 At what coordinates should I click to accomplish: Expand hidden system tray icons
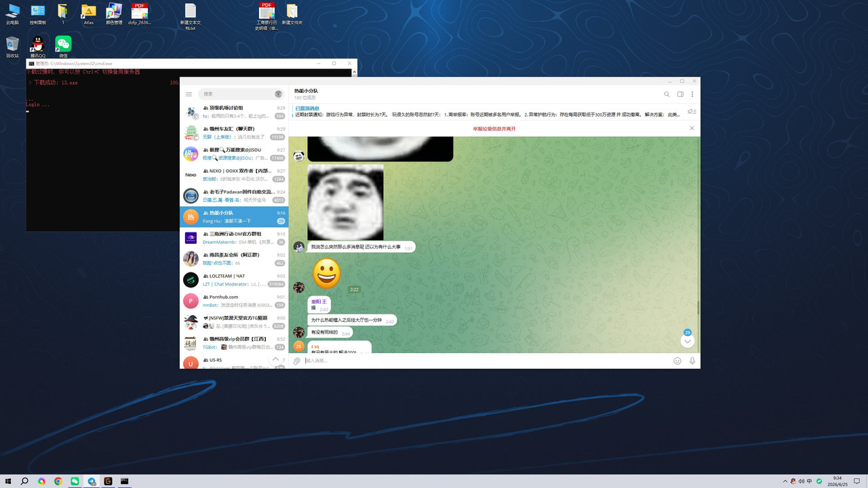tap(785, 481)
